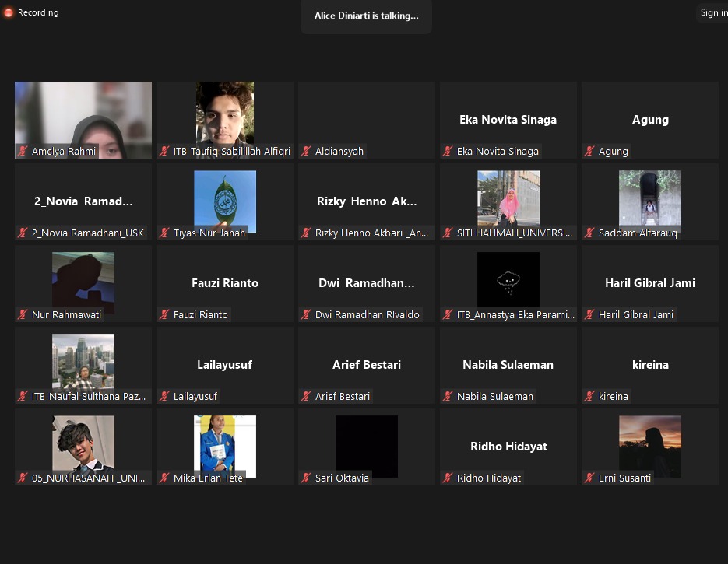Image resolution: width=728 pixels, height=564 pixels.
Task: Click muted mic icon next to kireina
Action: coord(590,397)
